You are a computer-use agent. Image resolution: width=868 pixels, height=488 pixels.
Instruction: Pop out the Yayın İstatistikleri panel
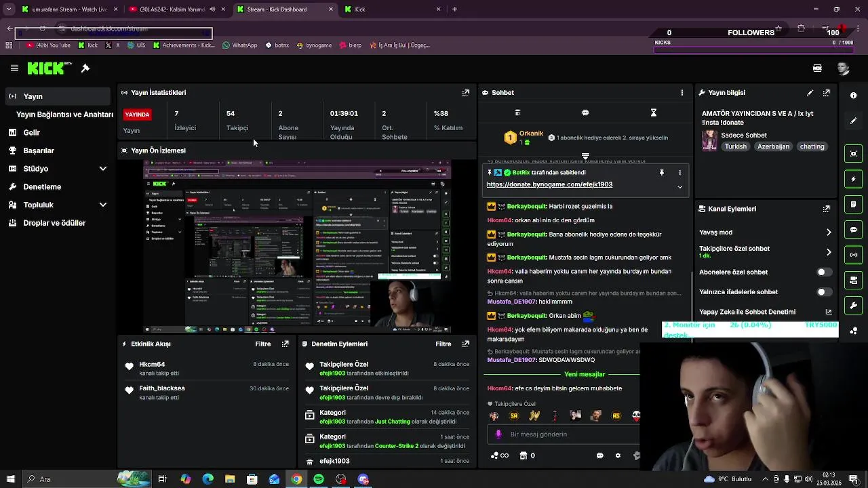466,93
